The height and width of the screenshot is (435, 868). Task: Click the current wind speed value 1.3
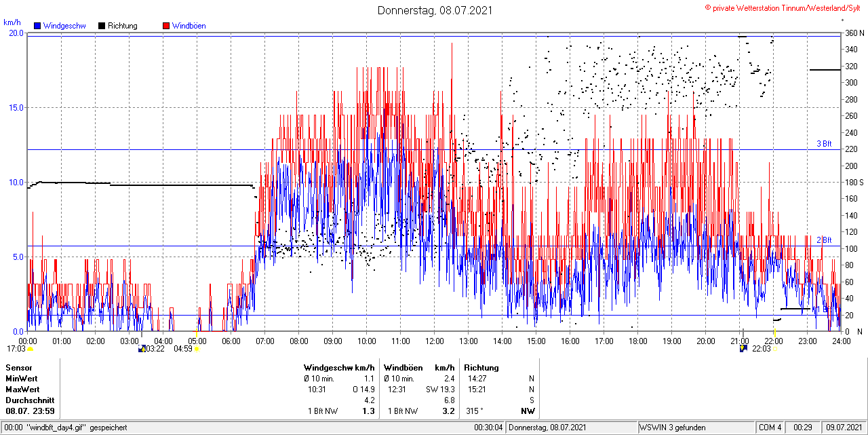[x=369, y=411]
